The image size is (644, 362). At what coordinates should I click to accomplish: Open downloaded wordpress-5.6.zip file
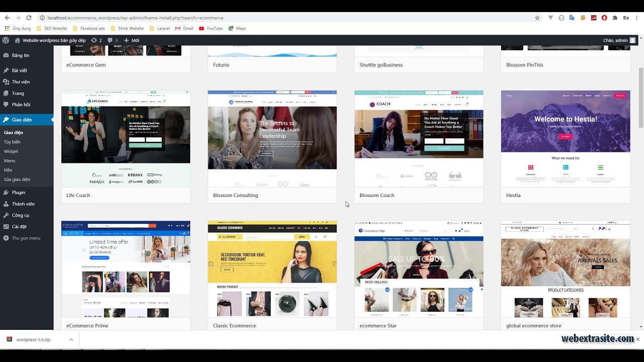(33, 339)
